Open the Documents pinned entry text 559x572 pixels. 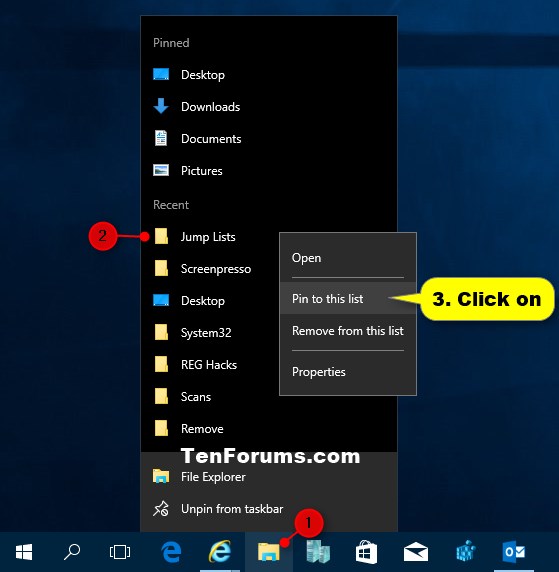click(x=211, y=139)
